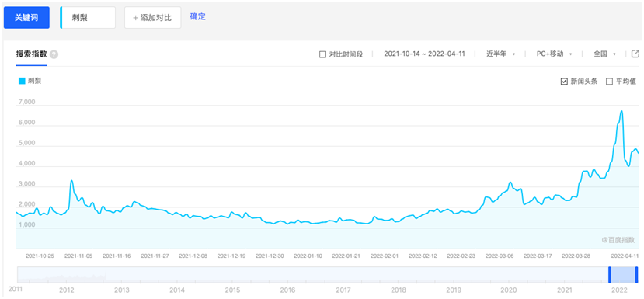Expand the 近半年 period dropdown
Screen dimensions: 644x299
pyautogui.click(x=500, y=54)
